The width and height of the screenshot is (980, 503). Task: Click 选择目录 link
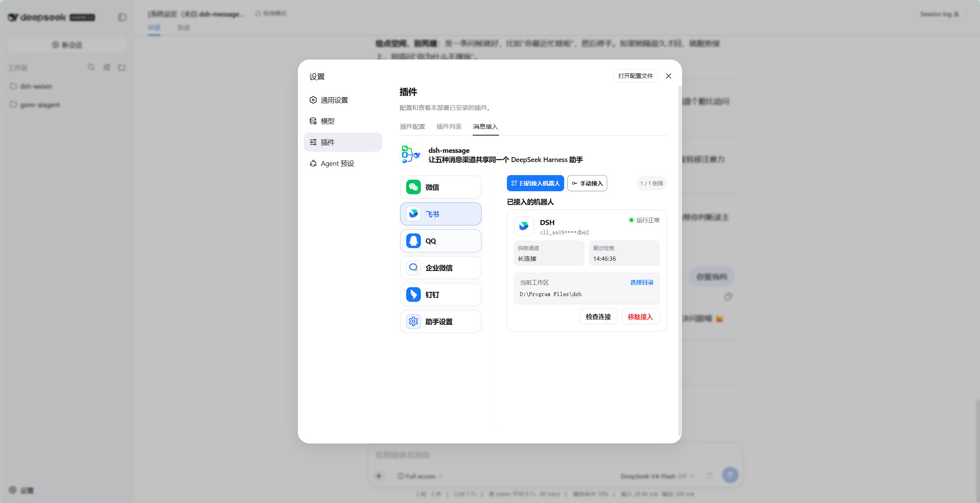(x=642, y=282)
